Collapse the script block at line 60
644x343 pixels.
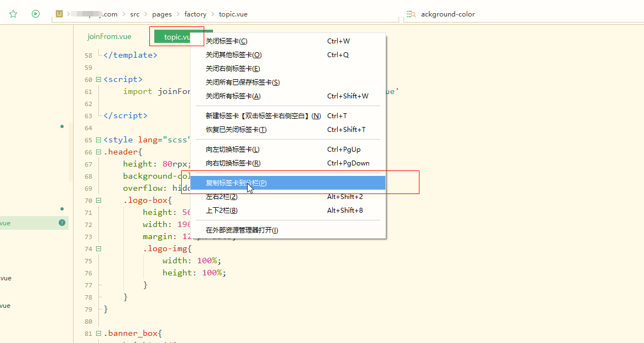[99, 79]
